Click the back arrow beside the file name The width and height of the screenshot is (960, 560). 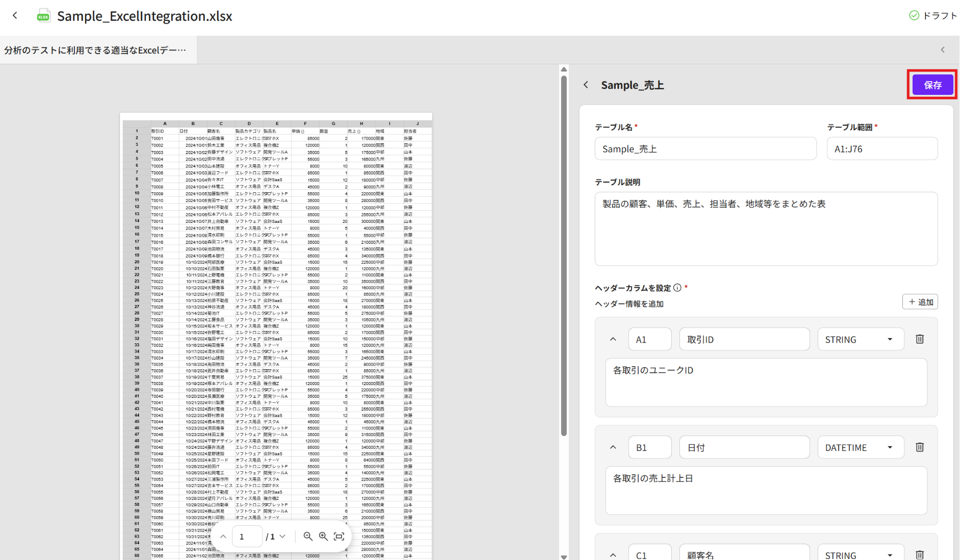pyautogui.click(x=15, y=16)
